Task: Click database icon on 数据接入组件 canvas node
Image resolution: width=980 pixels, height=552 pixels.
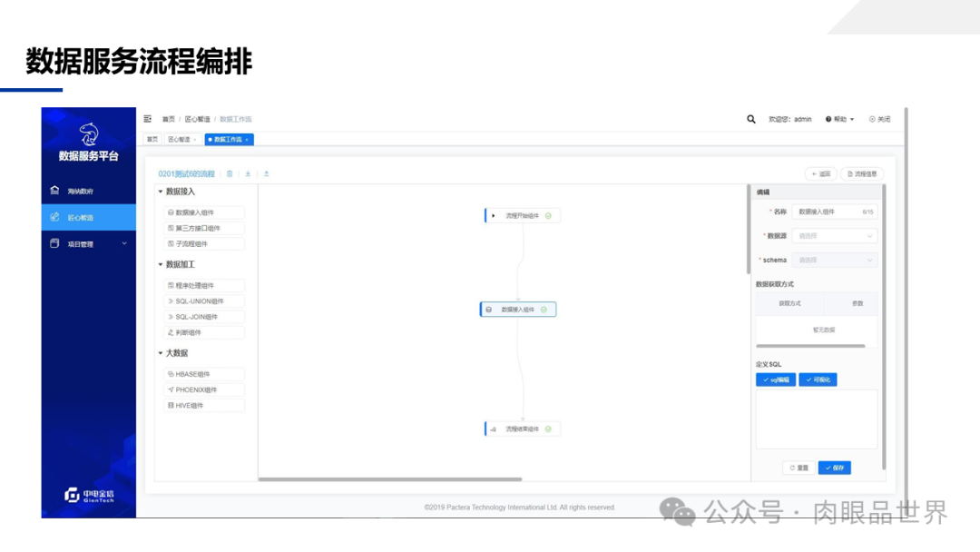Action: (x=489, y=310)
